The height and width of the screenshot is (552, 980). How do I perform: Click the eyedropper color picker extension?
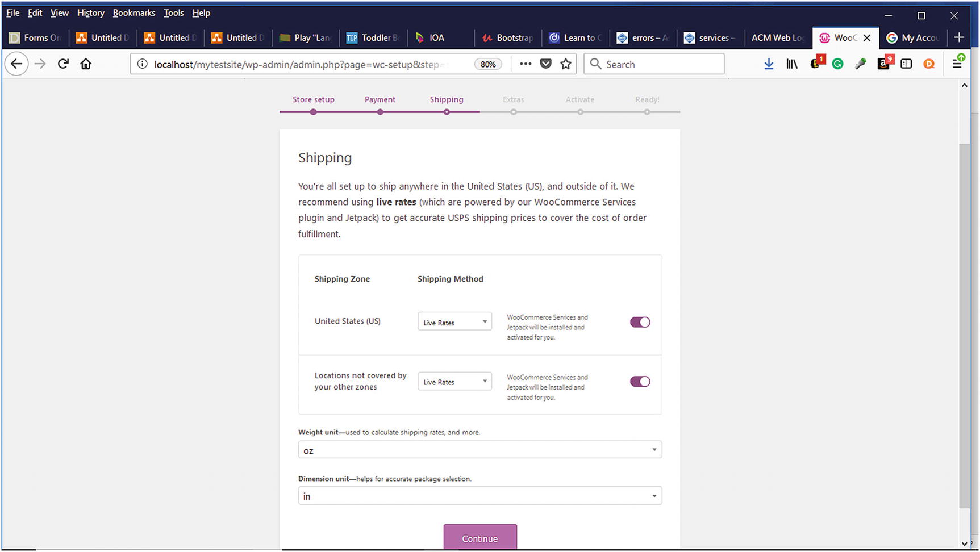[861, 64]
